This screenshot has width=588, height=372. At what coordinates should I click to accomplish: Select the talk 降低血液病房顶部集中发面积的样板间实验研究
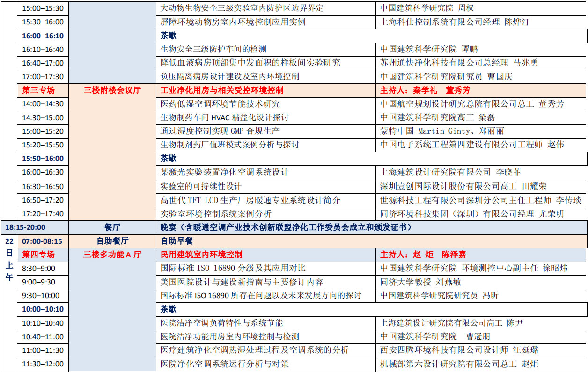click(x=250, y=63)
